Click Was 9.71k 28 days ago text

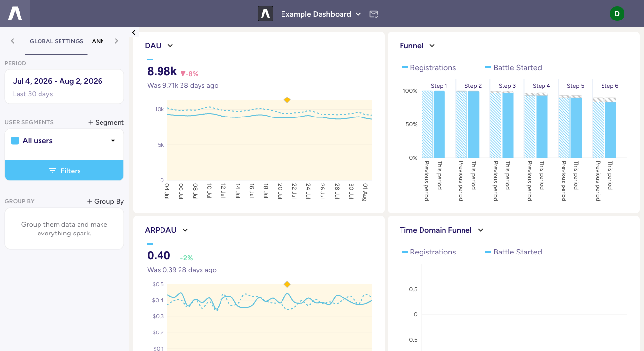click(183, 85)
